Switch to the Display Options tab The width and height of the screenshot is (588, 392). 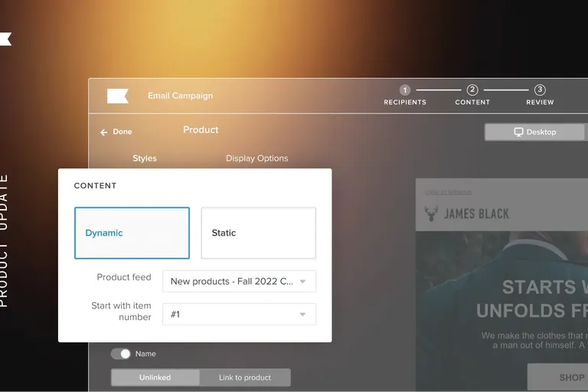tap(257, 158)
